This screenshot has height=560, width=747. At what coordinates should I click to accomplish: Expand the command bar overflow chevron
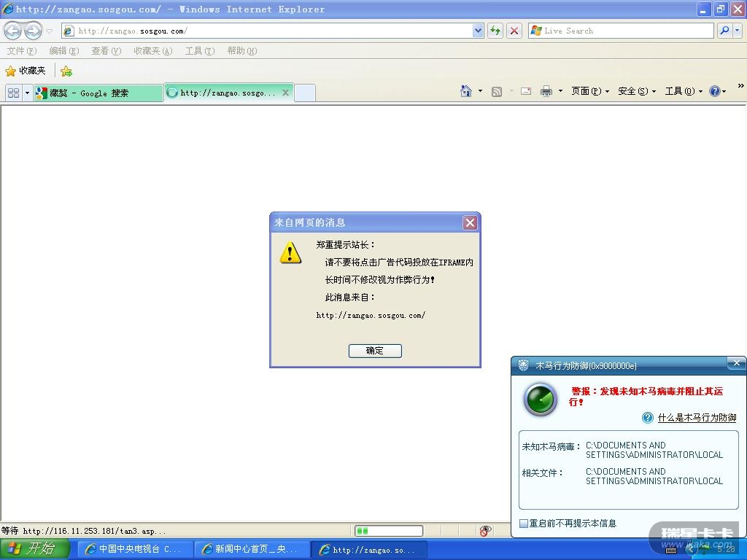741,86
